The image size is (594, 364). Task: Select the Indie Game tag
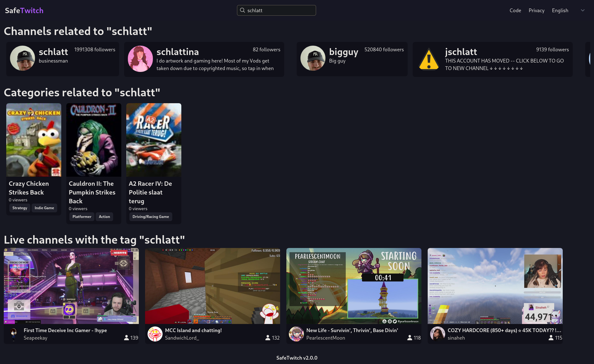44,208
